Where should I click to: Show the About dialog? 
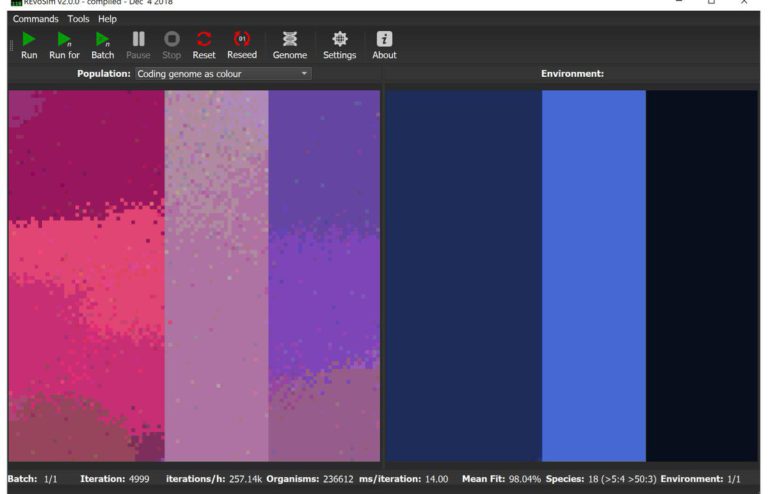click(x=384, y=46)
